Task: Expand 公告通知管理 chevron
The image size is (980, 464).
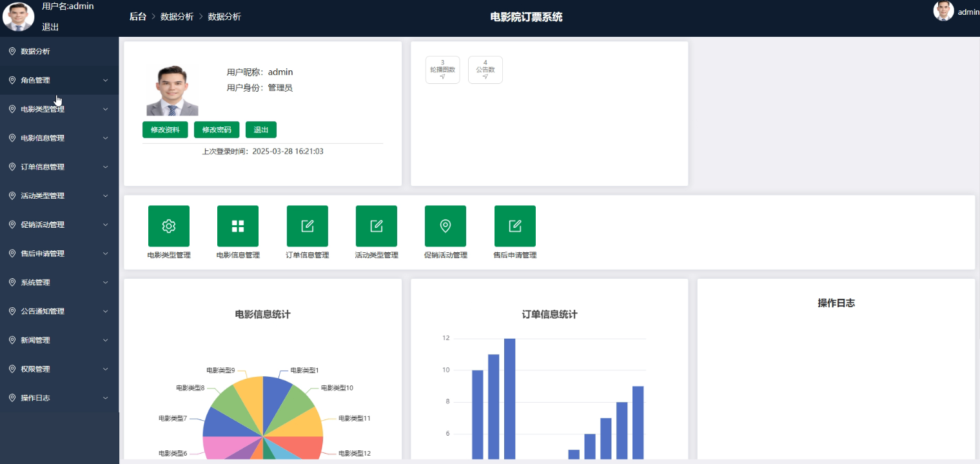Action: pos(106,311)
